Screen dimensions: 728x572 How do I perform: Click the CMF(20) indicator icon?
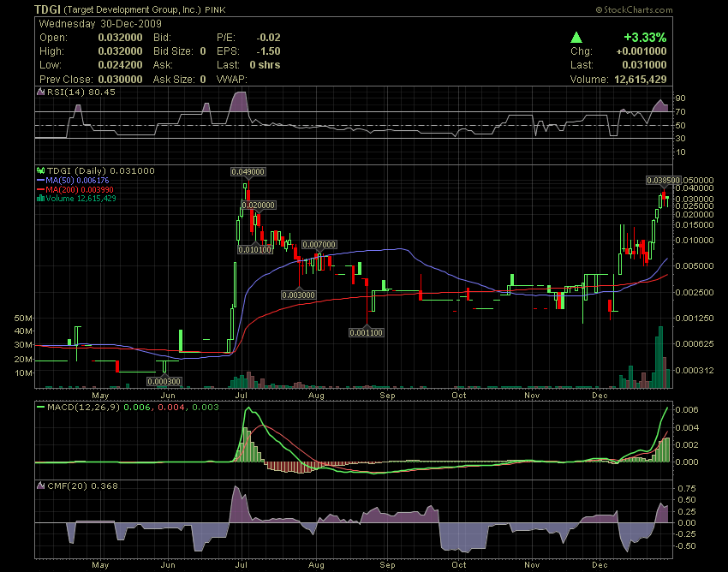coord(41,486)
